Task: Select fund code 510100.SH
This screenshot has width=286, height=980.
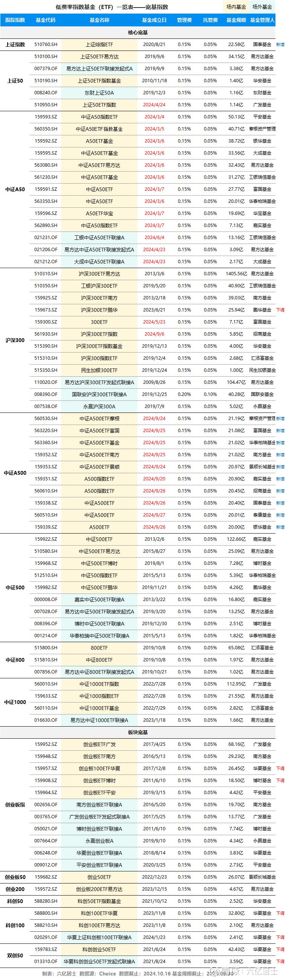Action: click(x=46, y=56)
